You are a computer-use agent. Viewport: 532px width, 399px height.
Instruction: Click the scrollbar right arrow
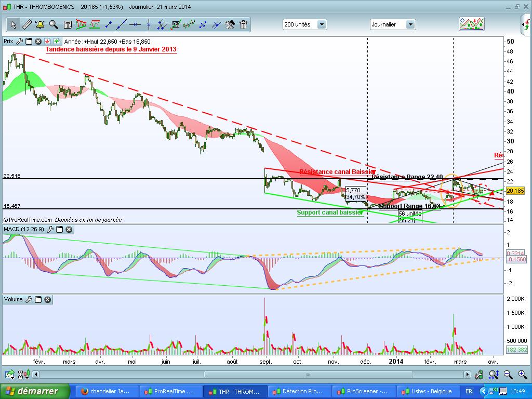(x=468, y=375)
